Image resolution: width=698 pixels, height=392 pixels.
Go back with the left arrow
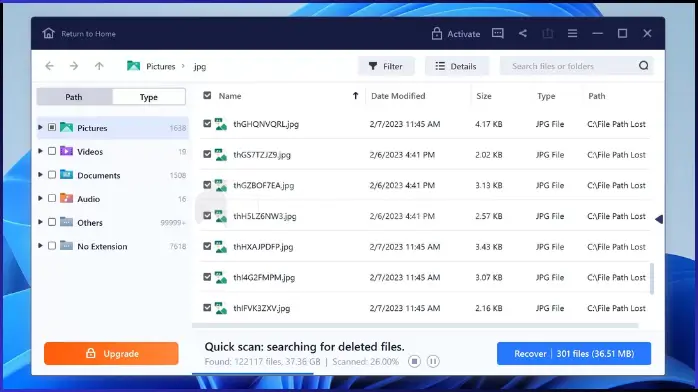[49, 66]
